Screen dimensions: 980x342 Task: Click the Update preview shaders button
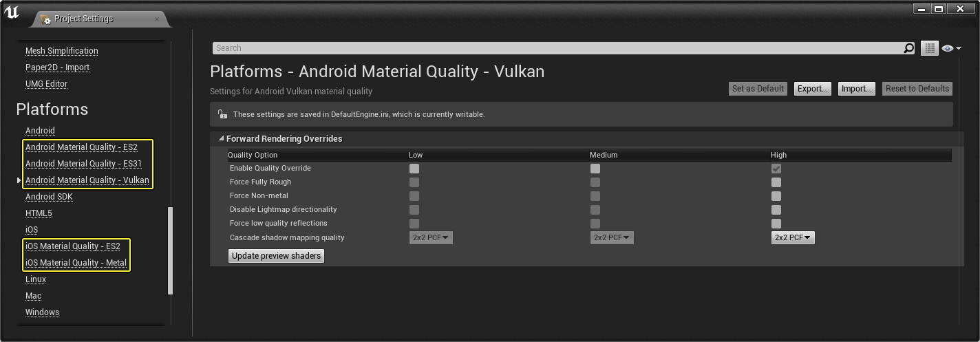point(276,256)
